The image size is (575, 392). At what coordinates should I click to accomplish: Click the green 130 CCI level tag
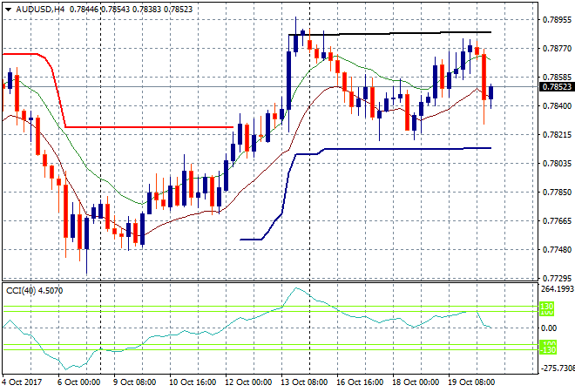point(546,306)
